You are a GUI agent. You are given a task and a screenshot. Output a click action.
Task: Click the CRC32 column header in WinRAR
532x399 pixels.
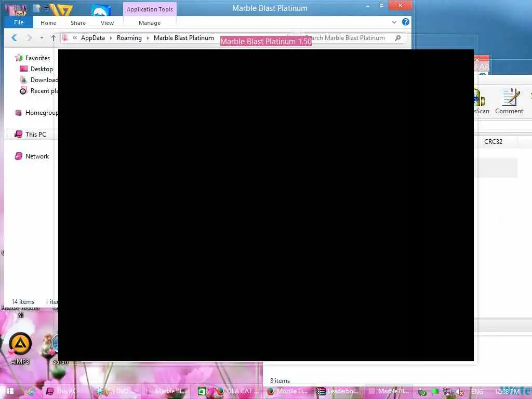point(493,141)
